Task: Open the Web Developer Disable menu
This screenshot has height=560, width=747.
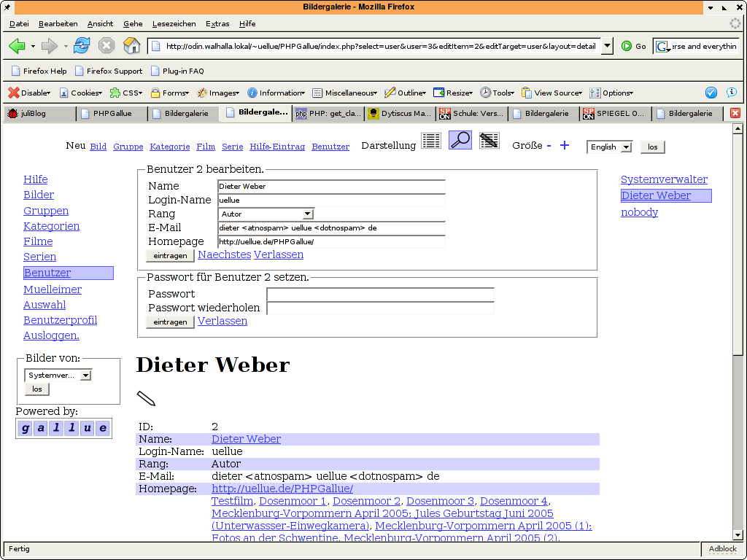Action: [x=29, y=93]
